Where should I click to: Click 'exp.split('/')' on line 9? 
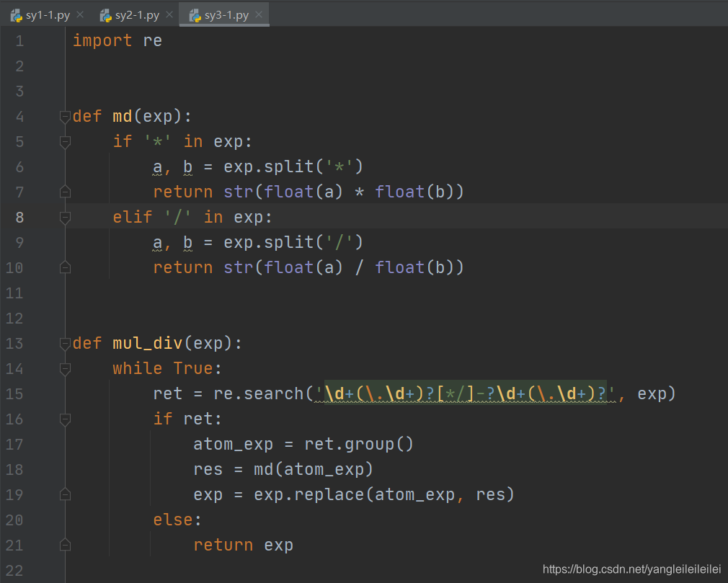tap(293, 242)
